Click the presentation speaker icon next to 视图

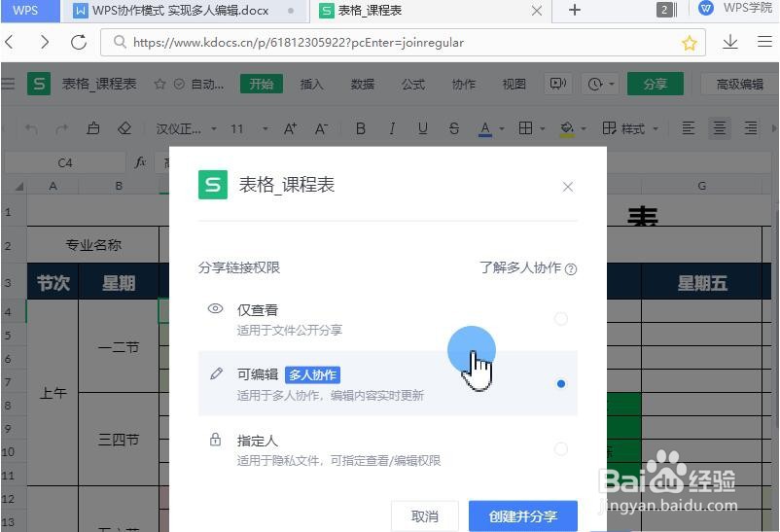click(x=557, y=84)
